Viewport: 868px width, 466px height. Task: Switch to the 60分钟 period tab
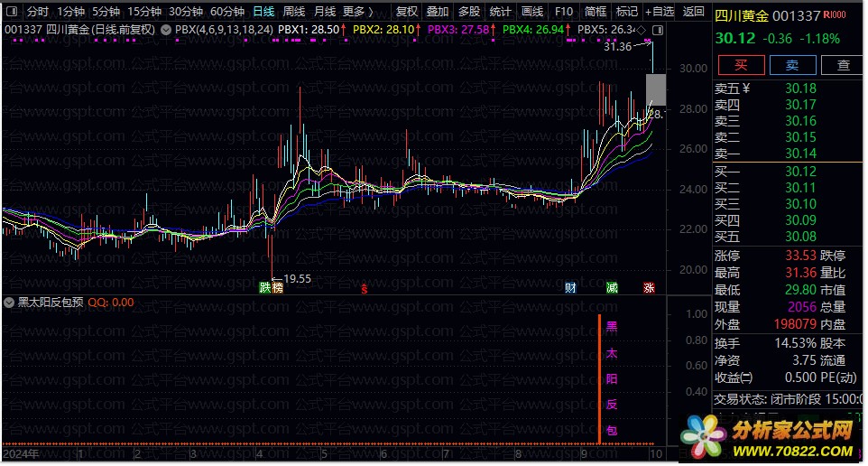[x=227, y=12]
